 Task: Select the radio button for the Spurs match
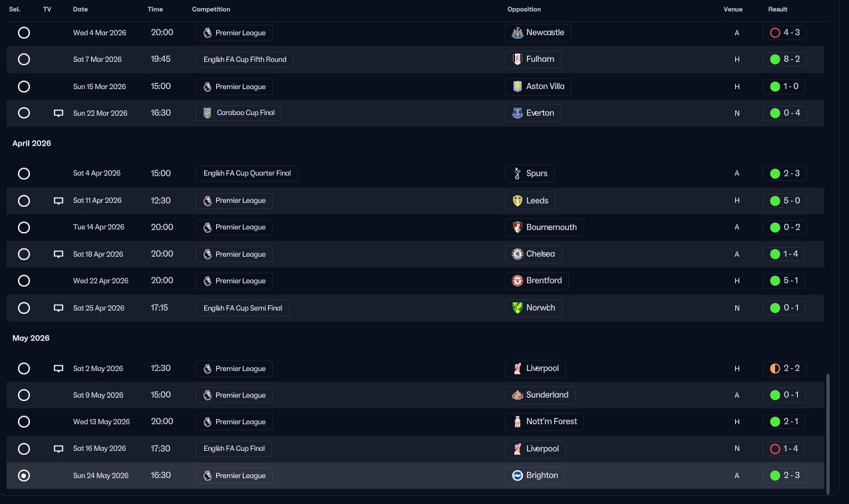click(24, 174)
